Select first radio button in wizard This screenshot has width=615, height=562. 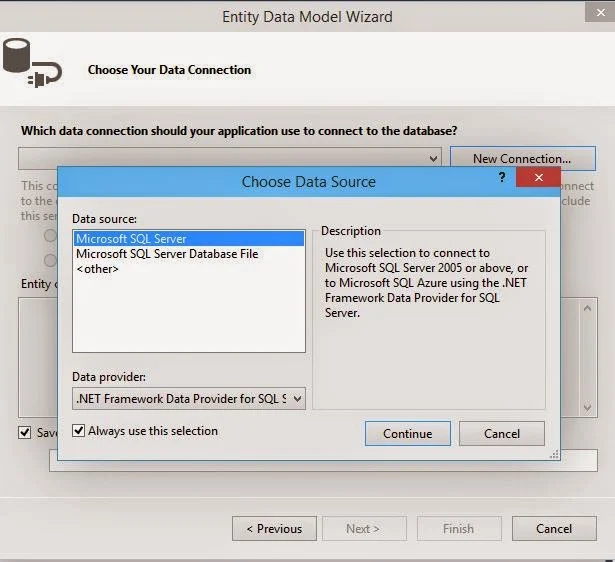pyautogui.click(x=50, y=235)
